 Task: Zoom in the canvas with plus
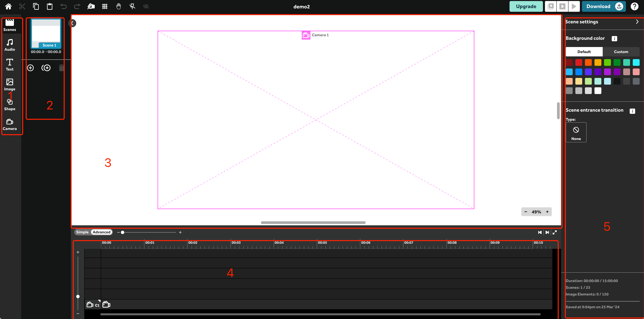[547, 212]
